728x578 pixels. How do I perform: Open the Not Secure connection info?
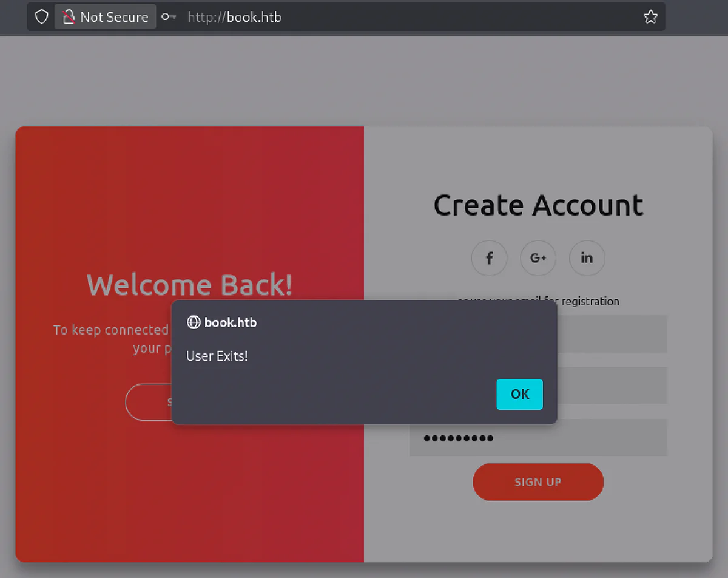click(106, 17)
